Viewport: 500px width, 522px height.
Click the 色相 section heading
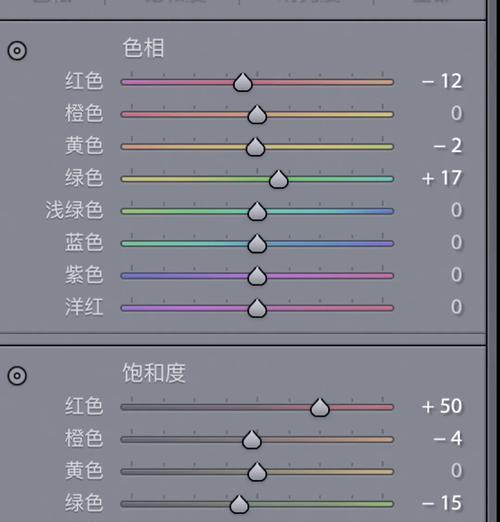(143, 48)
